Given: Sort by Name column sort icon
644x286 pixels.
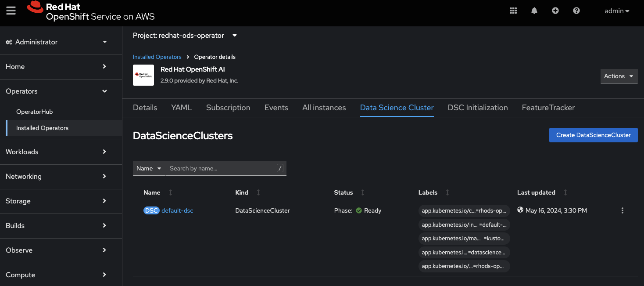Looking at the screenshot, I should click(x=171, y=192).
